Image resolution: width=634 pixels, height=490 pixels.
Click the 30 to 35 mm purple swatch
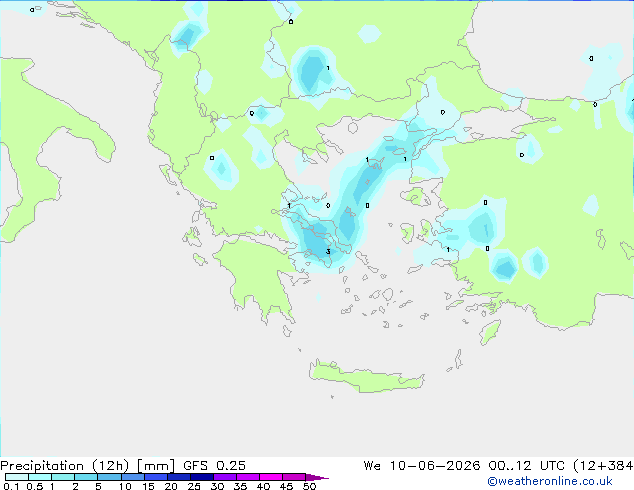(x=225, y=477)
